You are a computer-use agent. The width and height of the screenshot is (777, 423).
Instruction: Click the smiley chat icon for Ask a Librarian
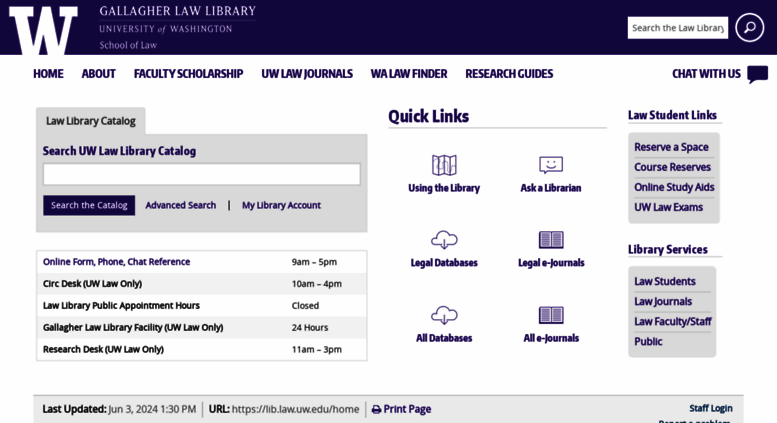click(551, 165)
